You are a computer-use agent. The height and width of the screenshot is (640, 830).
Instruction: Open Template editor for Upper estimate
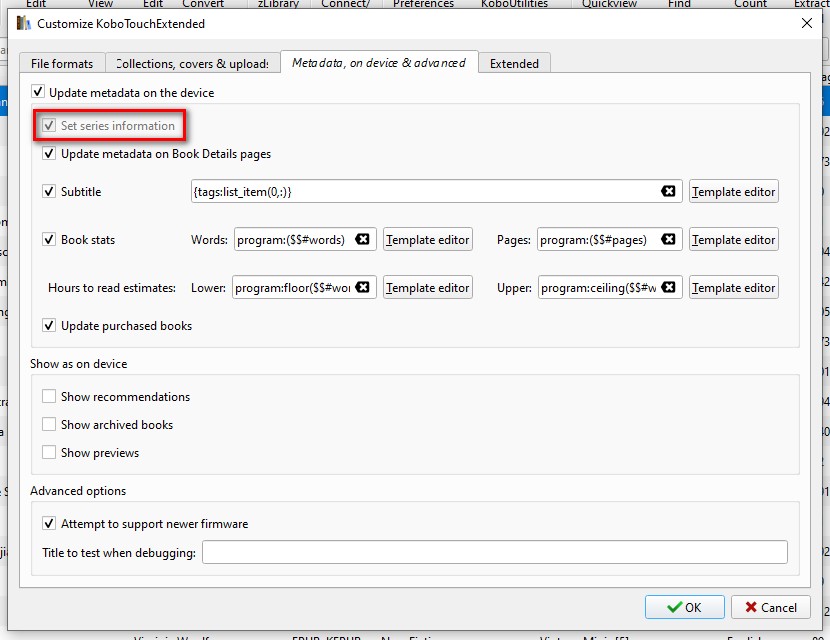[x=734, y=287]
